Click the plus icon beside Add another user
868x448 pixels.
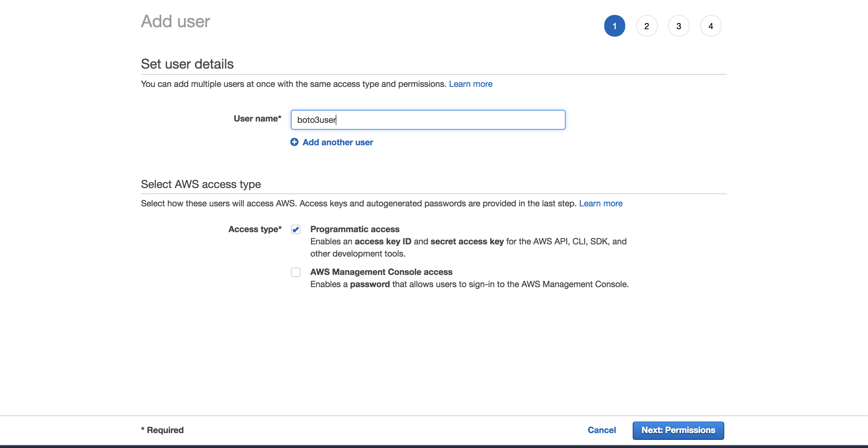[x=294, y=142]
